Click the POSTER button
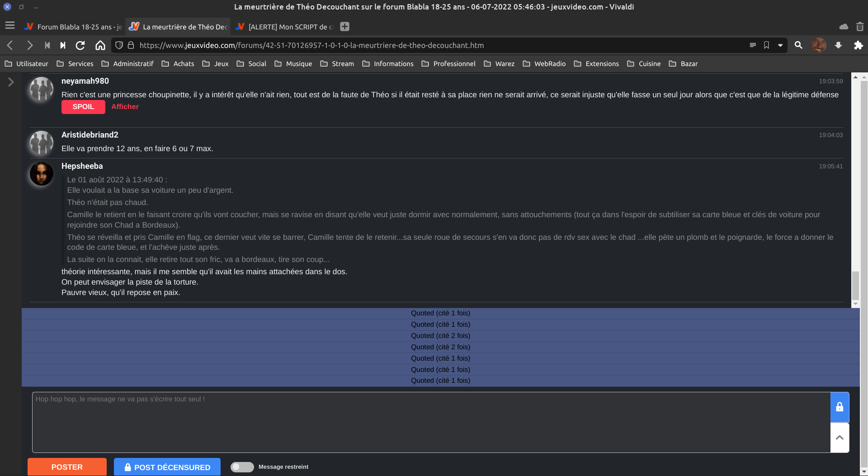The width and height of the screenshot is (868, 476). (x=67, y=467)
